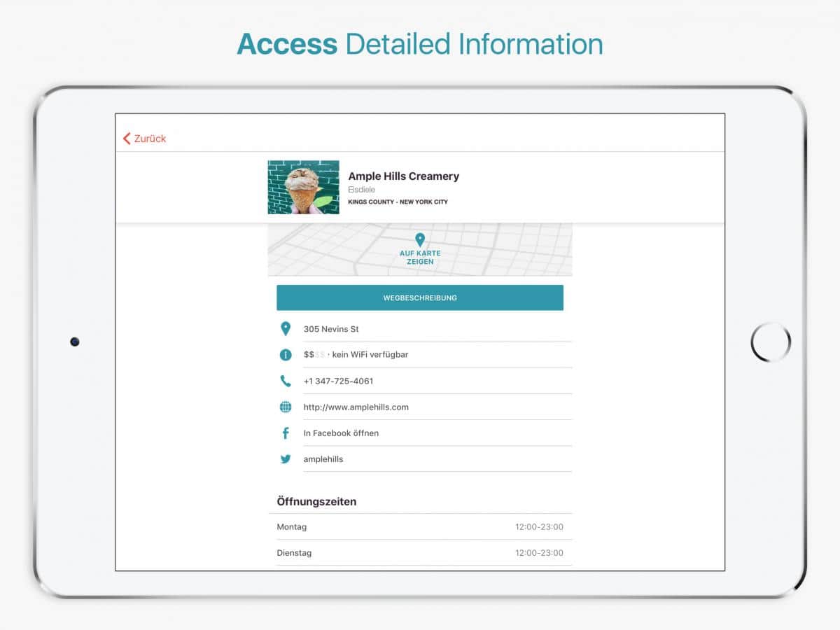The width and height of the screenshot is (840, 630).
Task: Open the Auf Karte Zeigen map link
Action: point(420,258)
